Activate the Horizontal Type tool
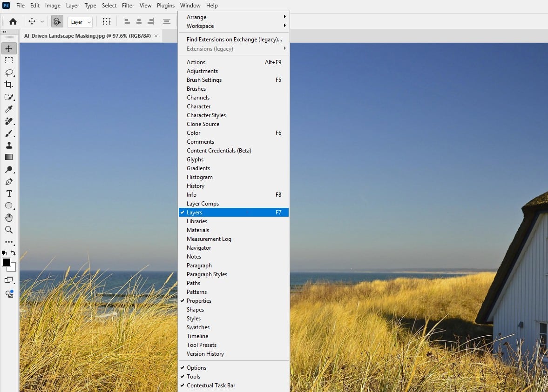This screenshot has height=392, width=548. pyautogui.click(x=9, y=193)
